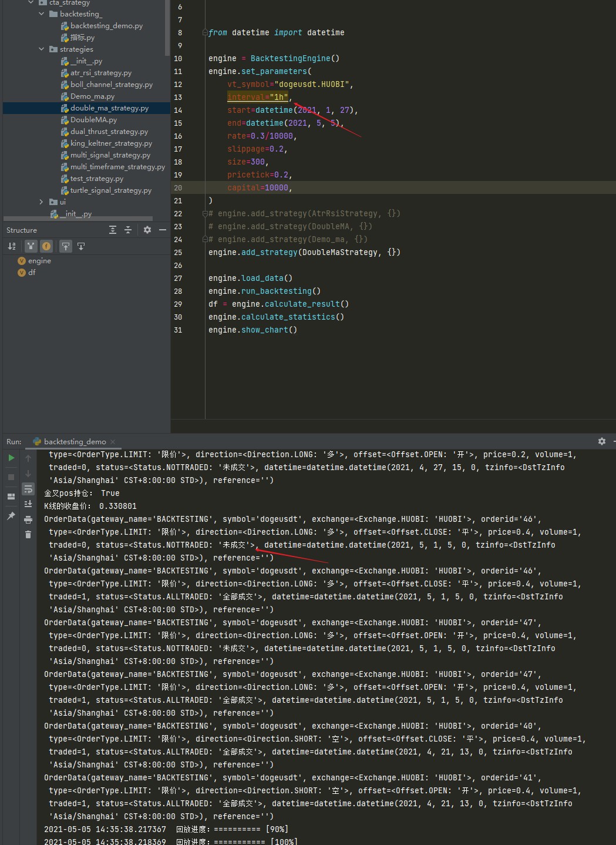
Task: Toggle soft-wrap in the Run console
Action: tap(28, 489)
